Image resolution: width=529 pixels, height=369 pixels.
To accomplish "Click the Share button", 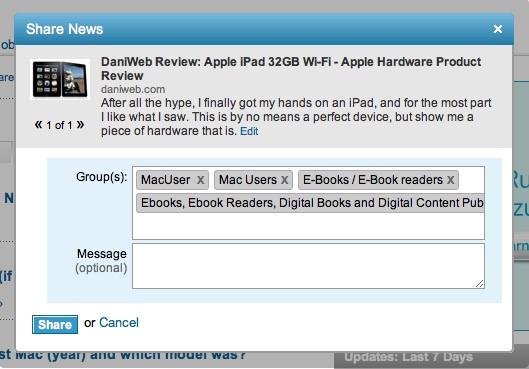I will tap(55, 324).
